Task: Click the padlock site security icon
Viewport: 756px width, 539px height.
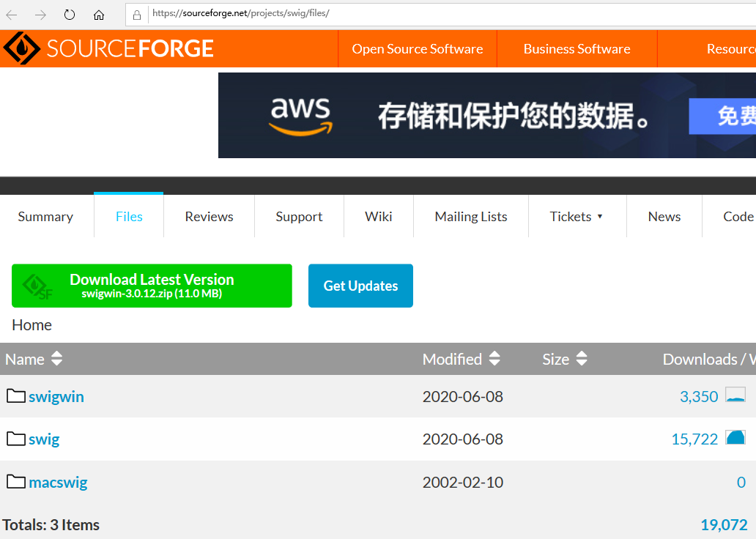Action: [137, 15]
